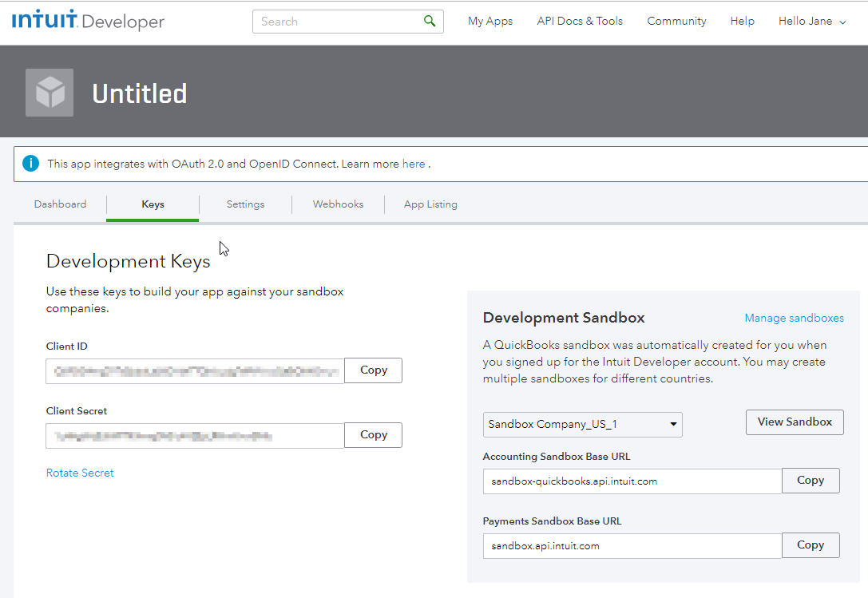Copy the Client ID
This screenshot has width=868, height=598.
(x=373, y=370)
